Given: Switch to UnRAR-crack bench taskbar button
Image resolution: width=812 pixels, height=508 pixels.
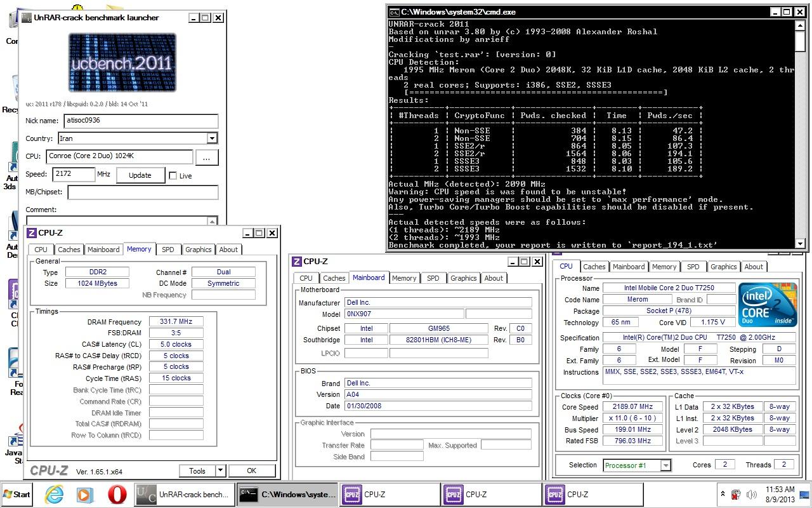Looking at the screenshot, I should coord(183,495).
